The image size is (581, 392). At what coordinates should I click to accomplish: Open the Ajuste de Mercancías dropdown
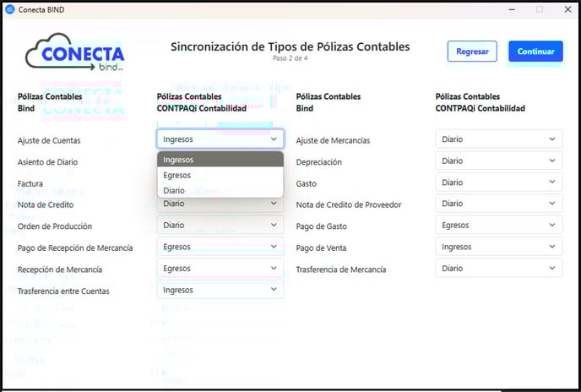point(499,139)
